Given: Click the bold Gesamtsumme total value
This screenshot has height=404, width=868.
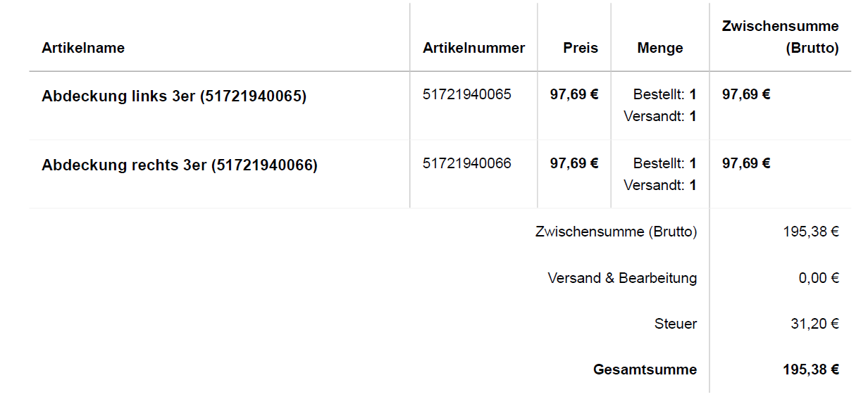Looking at the screenshot, I should click(x=810, y=370).
